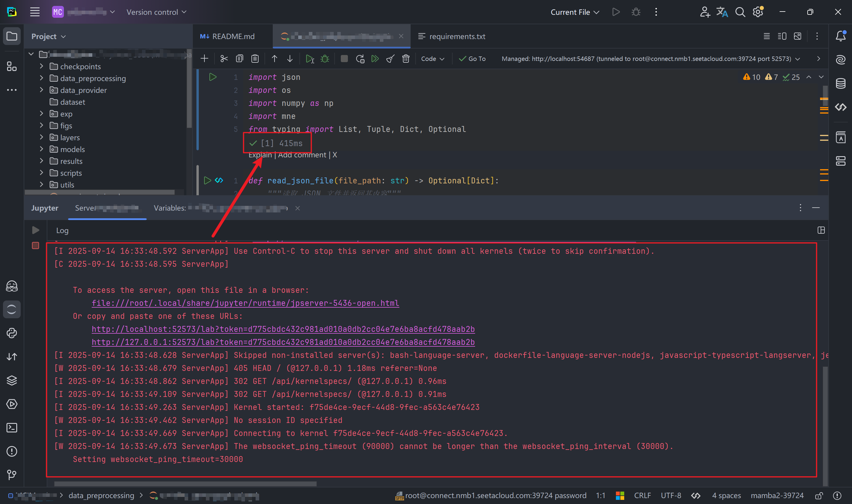Image resolution: width=852 pixels, height=504 pixels.
Task: Open Managed Jupyter server dropdown
Action: click(x=651, y=59)
